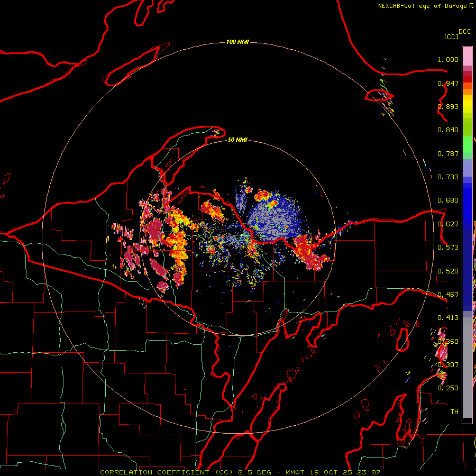Select the 0.893 scale value
Screen dimensions: 476x476
coord(448,106)
